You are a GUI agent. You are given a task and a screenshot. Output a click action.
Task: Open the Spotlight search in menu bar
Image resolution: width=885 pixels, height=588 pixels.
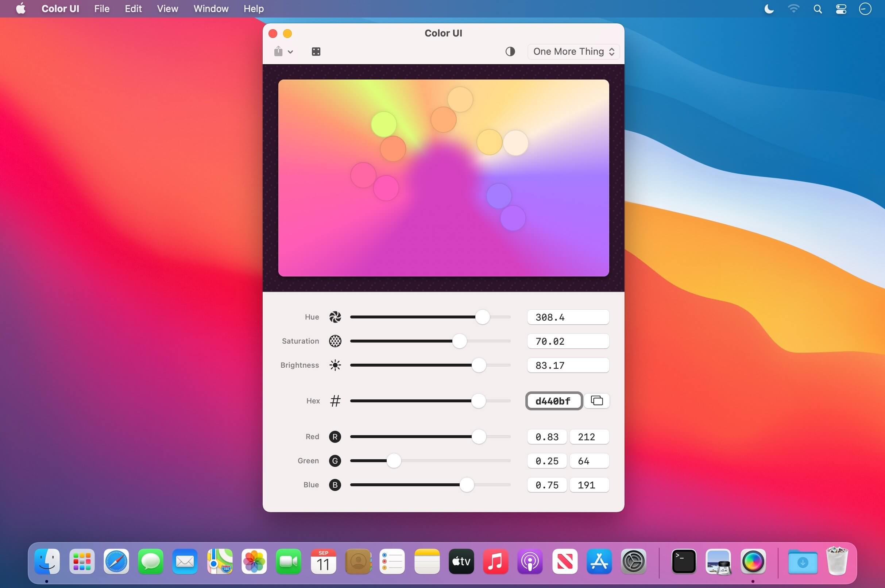pos(818,9)
